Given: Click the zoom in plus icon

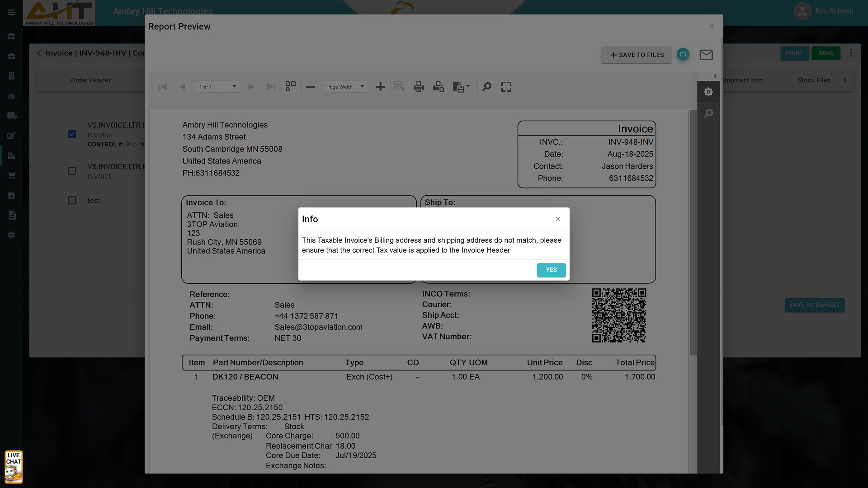Looking at the screenshot, I should click(380, 87).
